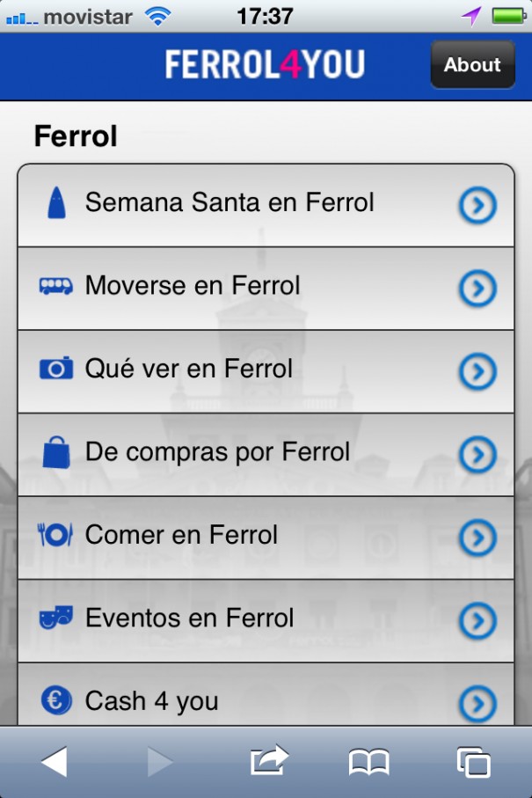Select Qué ver en Ferrol menu item
This screenshot has height=798, width=532.
tap(189, 369)
